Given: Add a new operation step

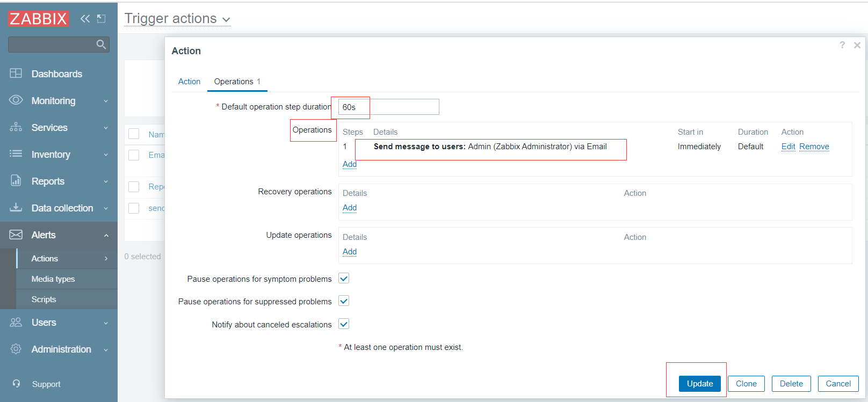Looking at the screenshot, I should 350,164.
